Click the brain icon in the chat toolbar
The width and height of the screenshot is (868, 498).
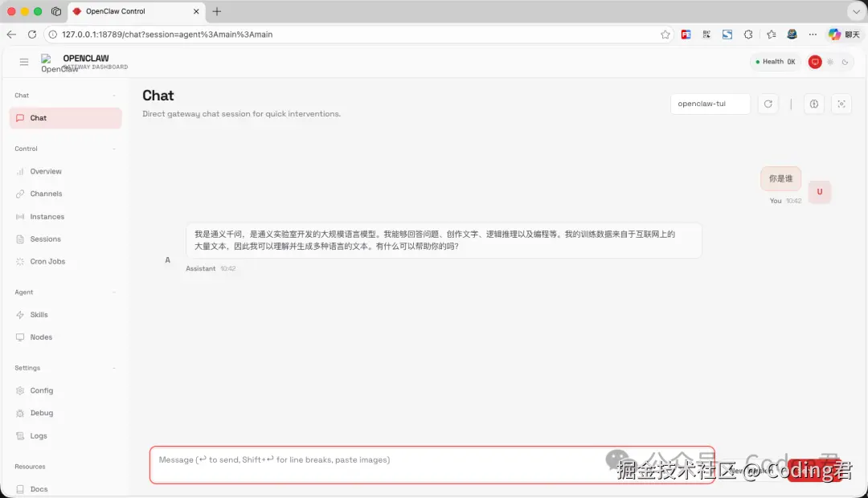[813, 104]
